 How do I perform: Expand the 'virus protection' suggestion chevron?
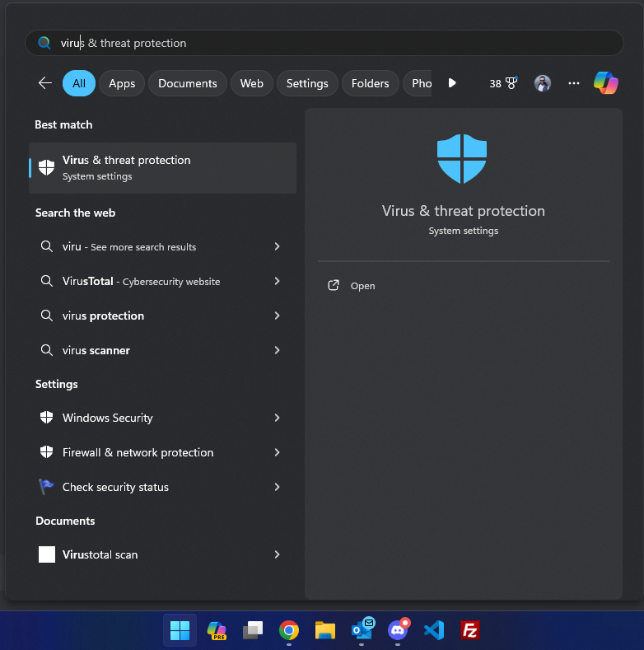point(277,316)
